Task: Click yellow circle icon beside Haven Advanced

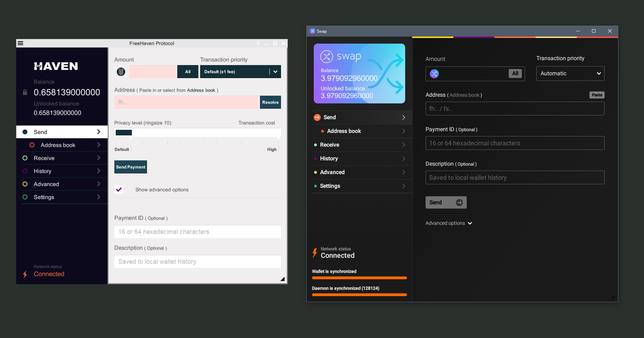Action: [25, 184]
